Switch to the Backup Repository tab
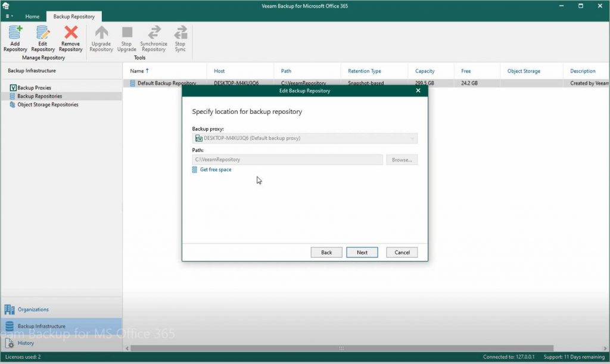610x364 pixels. pos(74,16)
